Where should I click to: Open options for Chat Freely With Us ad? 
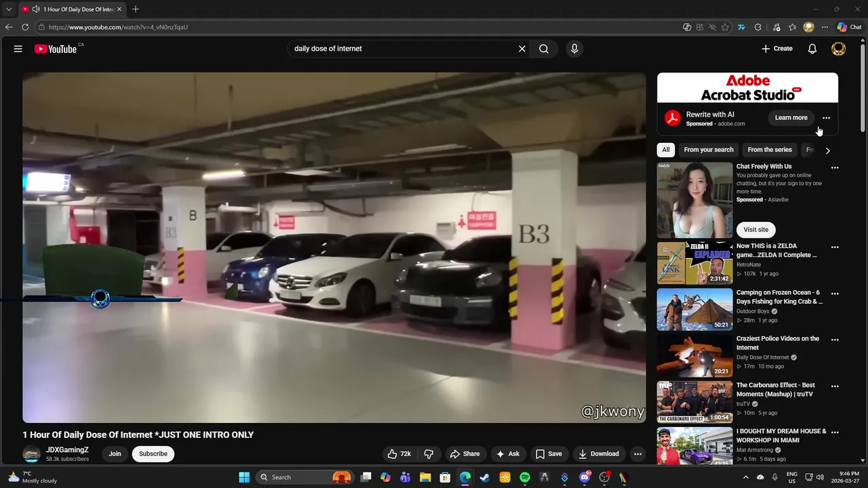835,167
